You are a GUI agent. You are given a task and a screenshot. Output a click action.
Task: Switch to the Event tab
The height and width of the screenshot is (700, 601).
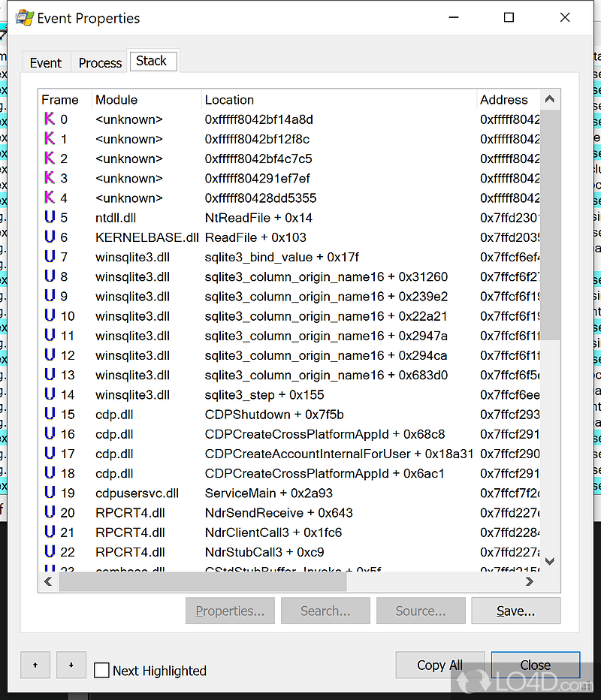[46, 63]
